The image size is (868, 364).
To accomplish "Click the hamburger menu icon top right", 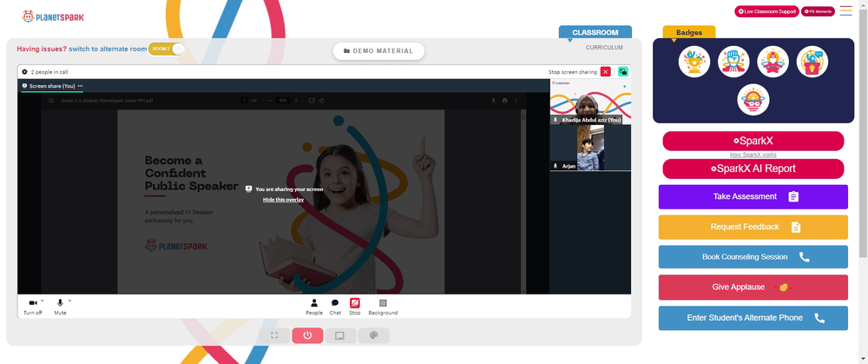I will coord(845,10).
